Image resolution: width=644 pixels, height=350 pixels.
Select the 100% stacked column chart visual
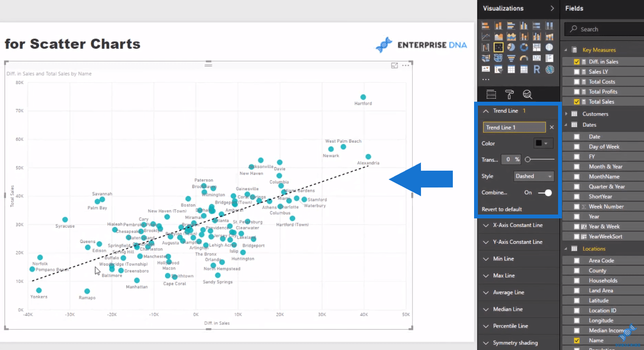[x=549, y=26]
